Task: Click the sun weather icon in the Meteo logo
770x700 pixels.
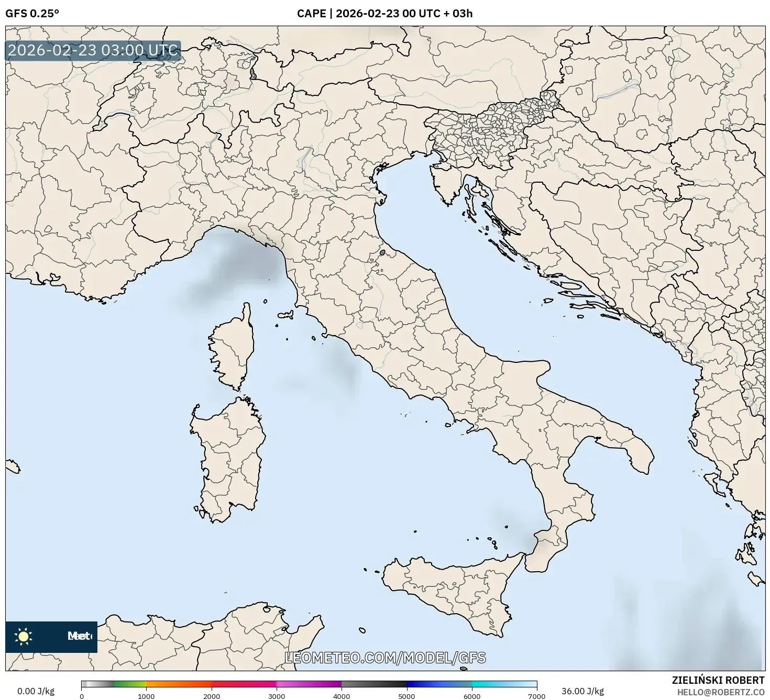Action: (x=24, y=637)
